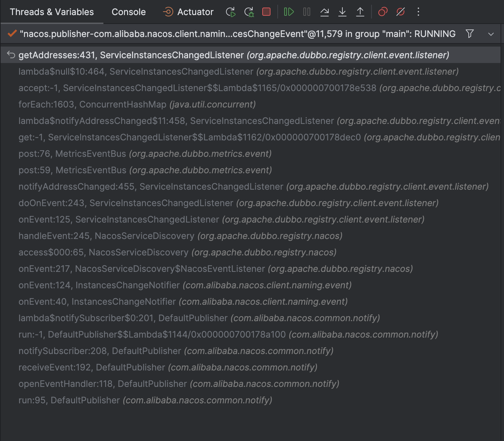
Task: Select frame run:-1 DefaultPublisher Lambda$1144
Action: click(x=251, y=335)
